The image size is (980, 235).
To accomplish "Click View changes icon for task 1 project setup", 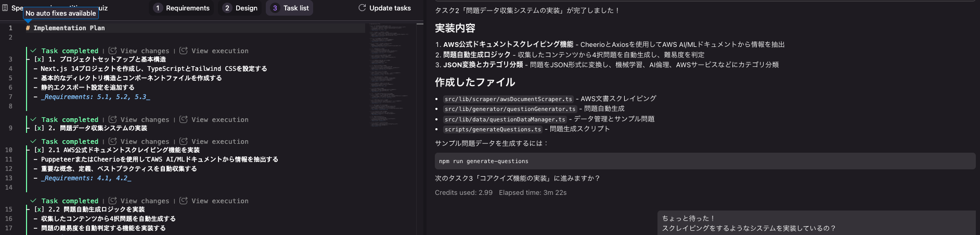I will point(112,51).
